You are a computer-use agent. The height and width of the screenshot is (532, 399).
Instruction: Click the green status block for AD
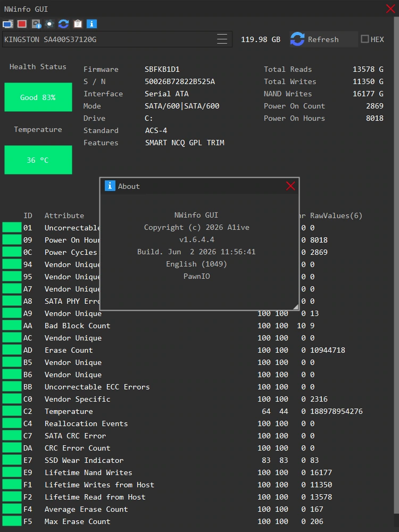coord(12,350)
